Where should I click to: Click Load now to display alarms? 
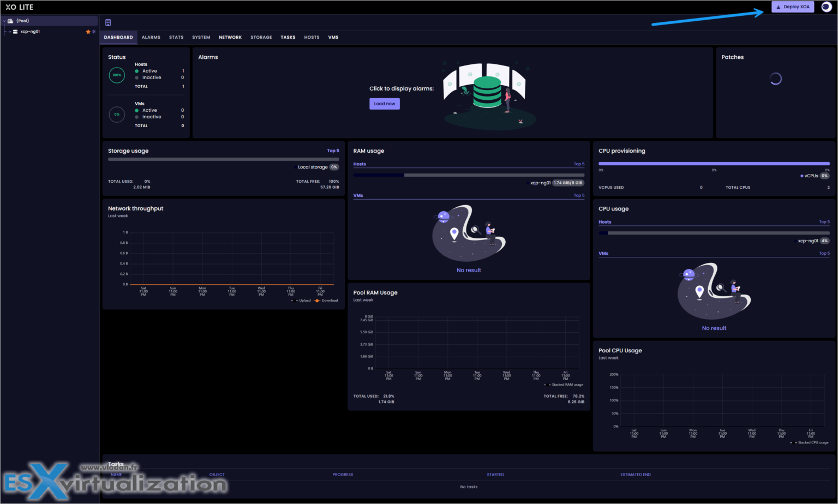(385, 104)
